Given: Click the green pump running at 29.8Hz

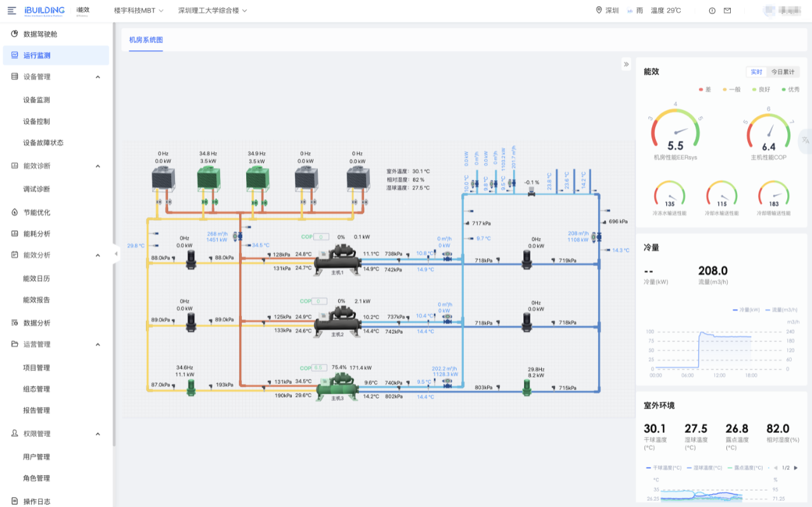Looking at the screenshot, I should (x=527, y=386).
